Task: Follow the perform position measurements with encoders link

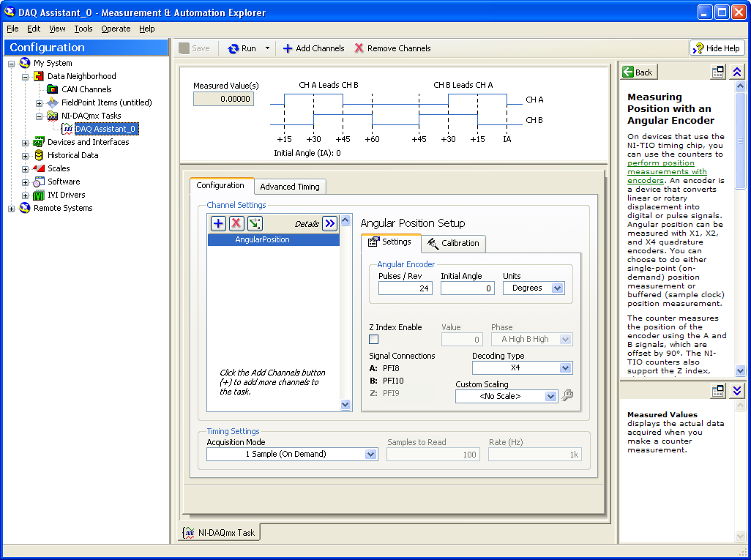Action: click(x=667, y=171)
